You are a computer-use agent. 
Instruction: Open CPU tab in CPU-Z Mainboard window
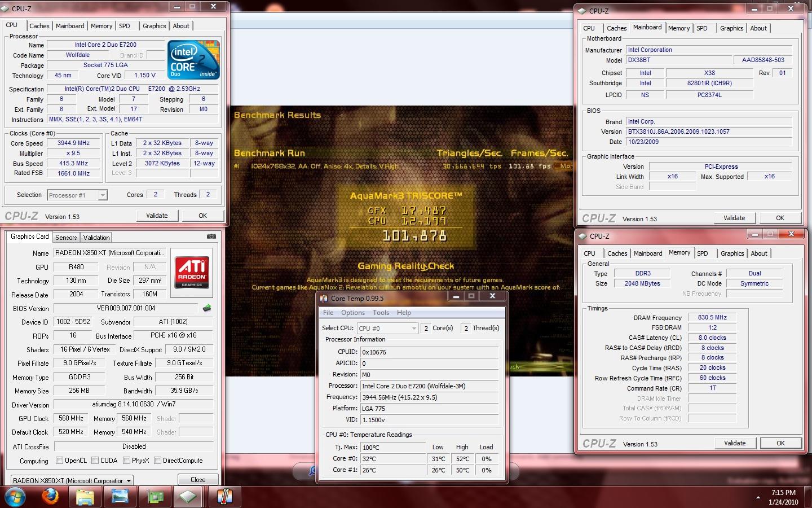click(x=589, y=28)
